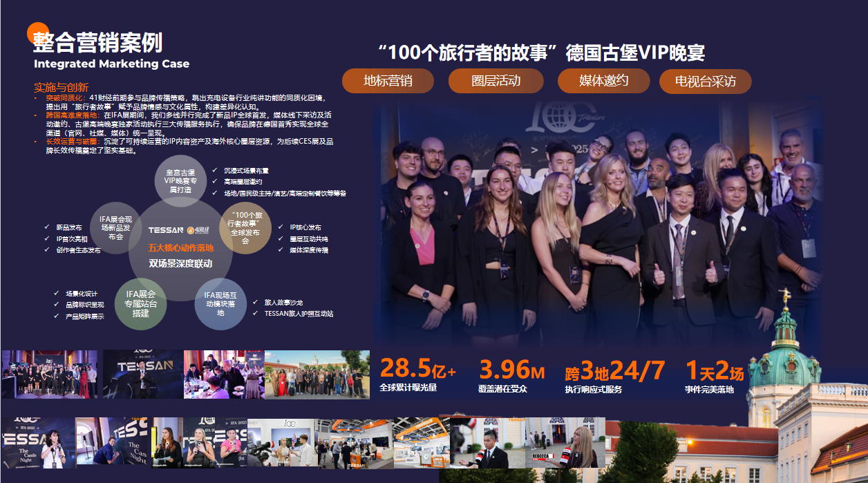Click the 双场景深度联动 text

point(180,263)
